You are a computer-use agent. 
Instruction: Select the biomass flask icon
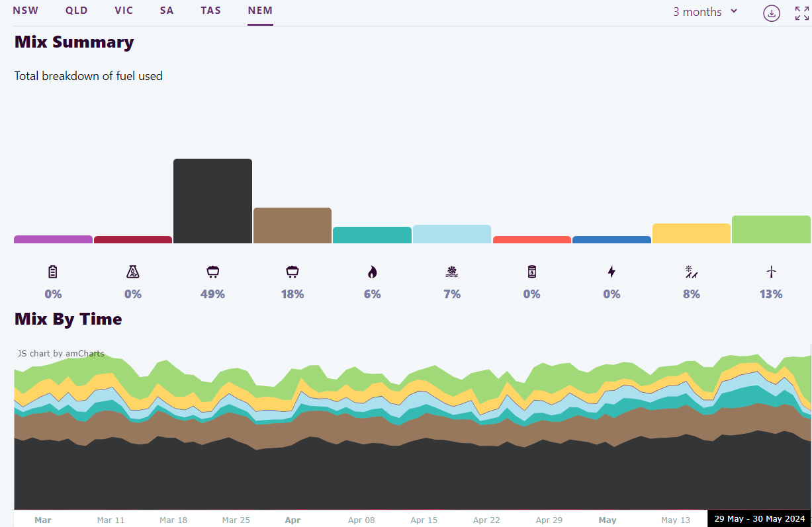(x=133, y=272)
